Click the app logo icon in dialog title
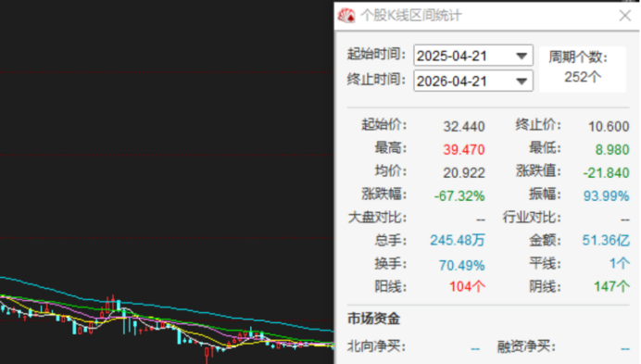Screen dimensions: 641x364 346,16
